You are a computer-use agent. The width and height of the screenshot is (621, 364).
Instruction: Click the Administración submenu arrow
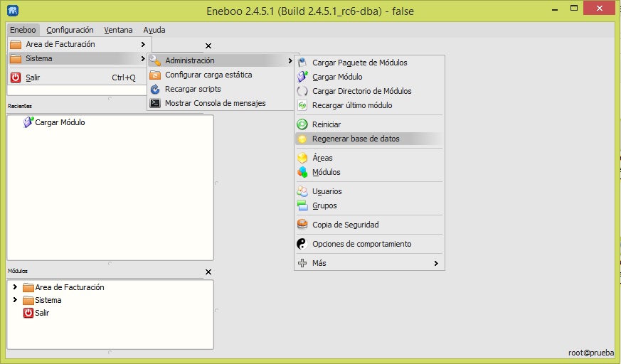coord(290,60)
